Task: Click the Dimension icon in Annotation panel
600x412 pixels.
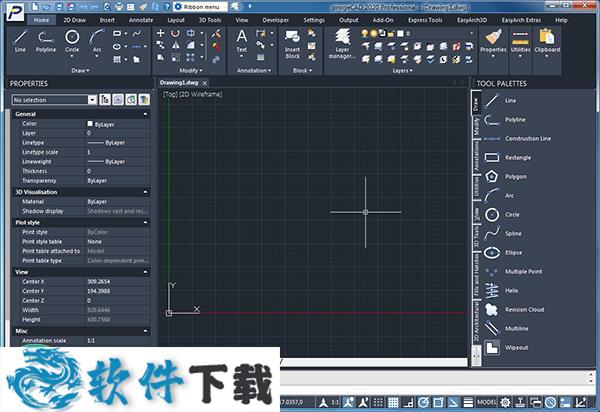Action: [x=261, y=33]
